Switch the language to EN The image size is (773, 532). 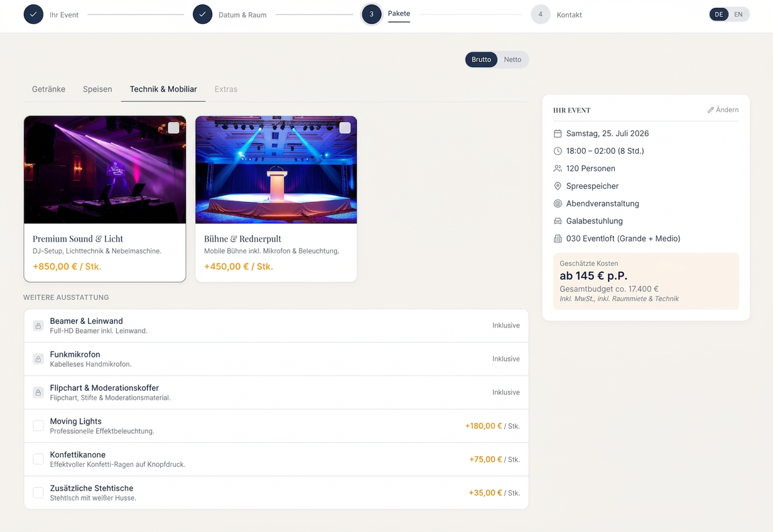(738, 14)
